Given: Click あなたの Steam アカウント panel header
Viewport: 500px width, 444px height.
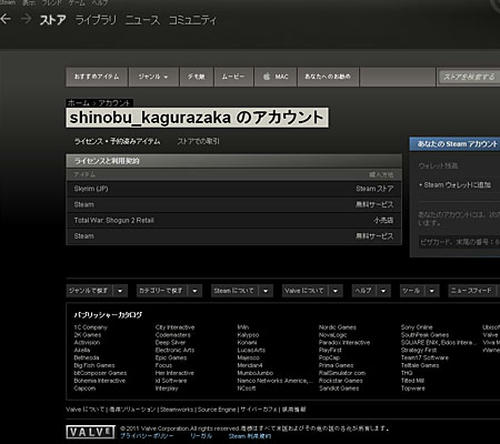Looking at the screenshot, I should (x=455, y=144).
